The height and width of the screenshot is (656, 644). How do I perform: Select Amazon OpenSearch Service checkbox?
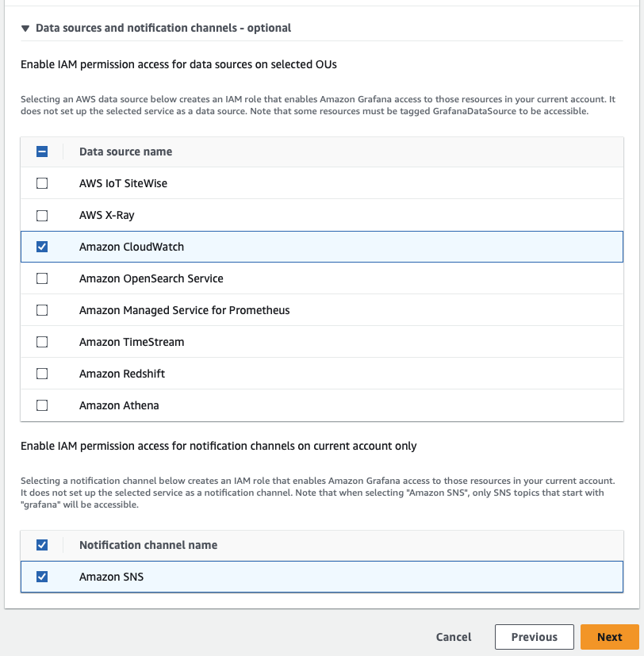coord(43,278)
